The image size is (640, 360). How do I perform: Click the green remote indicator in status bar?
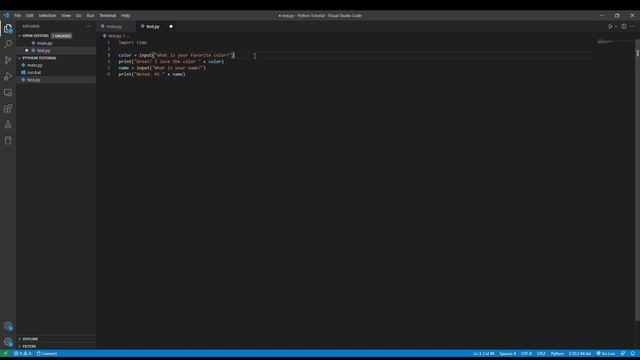coord(5,354)
